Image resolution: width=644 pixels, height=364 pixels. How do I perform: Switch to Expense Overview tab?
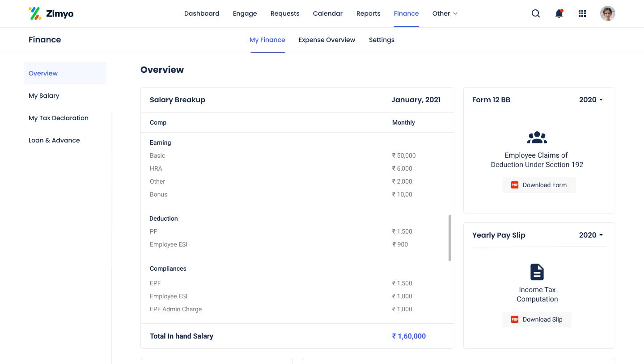coord(327,40)
